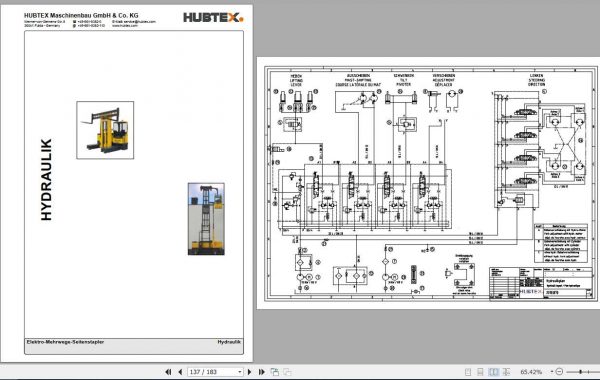Screen dimensions: 600x380
Task: Click the Hydraulik footer label
Action: click(229, 342)
